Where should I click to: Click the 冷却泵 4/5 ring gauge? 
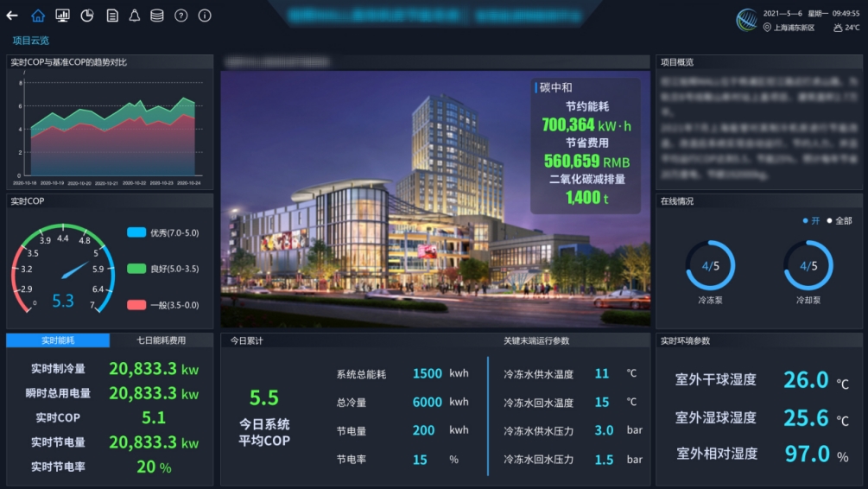click(x=808, y=265)
